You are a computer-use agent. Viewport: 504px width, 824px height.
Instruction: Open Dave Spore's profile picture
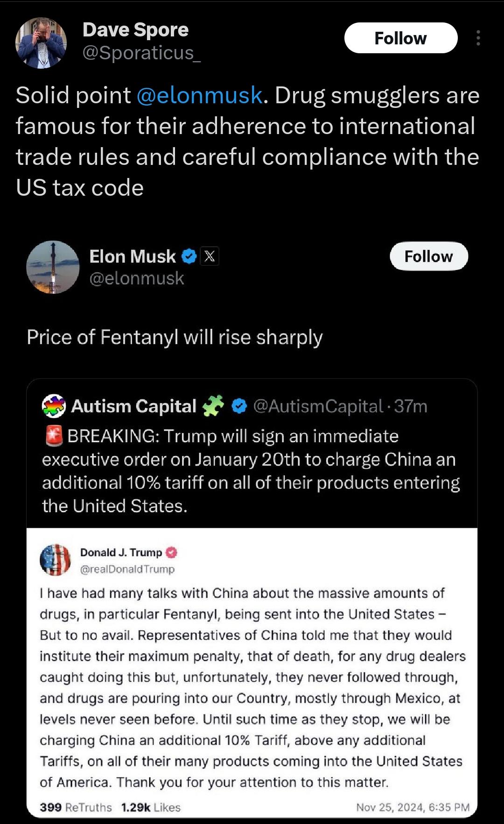(41, 43)
